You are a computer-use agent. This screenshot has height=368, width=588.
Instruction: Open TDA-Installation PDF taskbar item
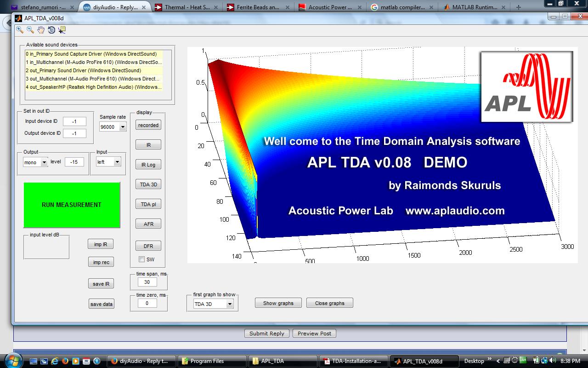[x=354, y=361]
